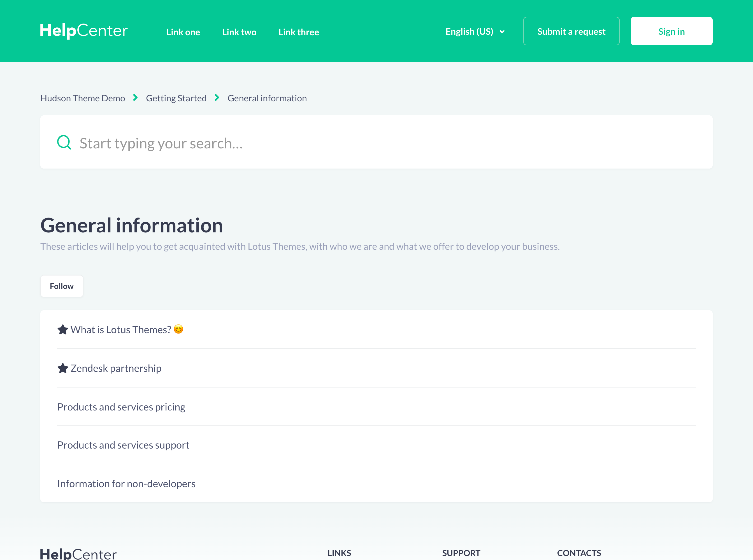Click breadcrumb chevron after Getting Started

click(217, 98)
